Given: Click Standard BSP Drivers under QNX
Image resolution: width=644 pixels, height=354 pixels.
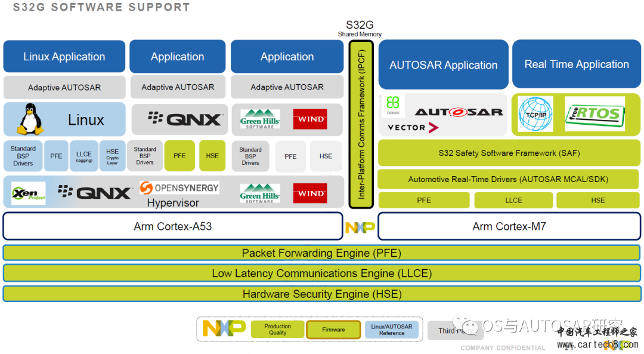Looking at the screenshot, I should coord(145,156).
